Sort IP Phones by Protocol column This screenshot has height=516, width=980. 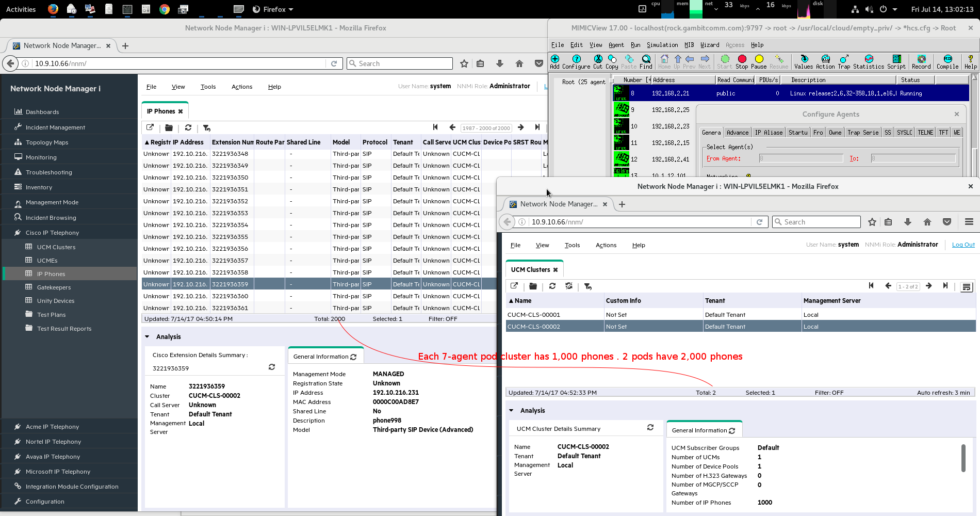[x=375, y=142]
